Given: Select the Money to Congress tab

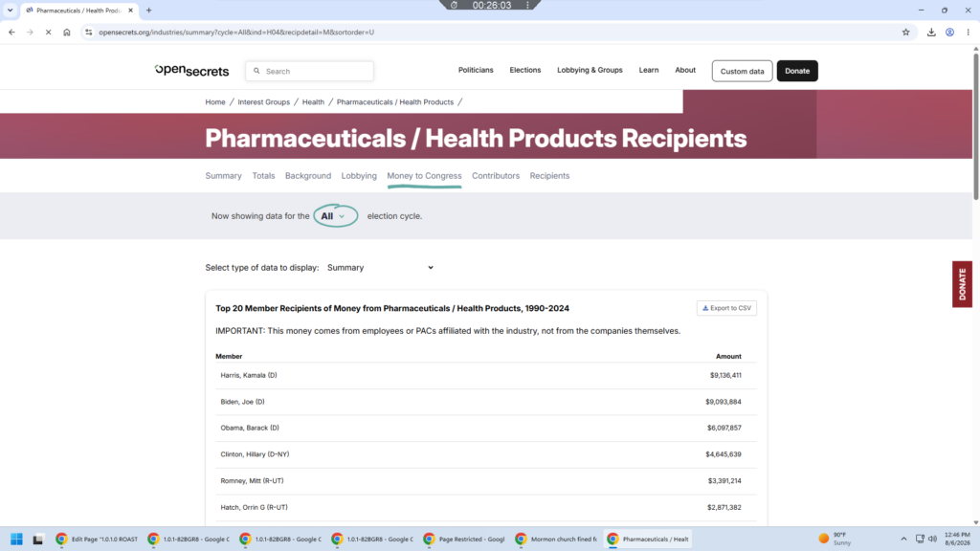Looking at the screenshot, I should point(424,176).
